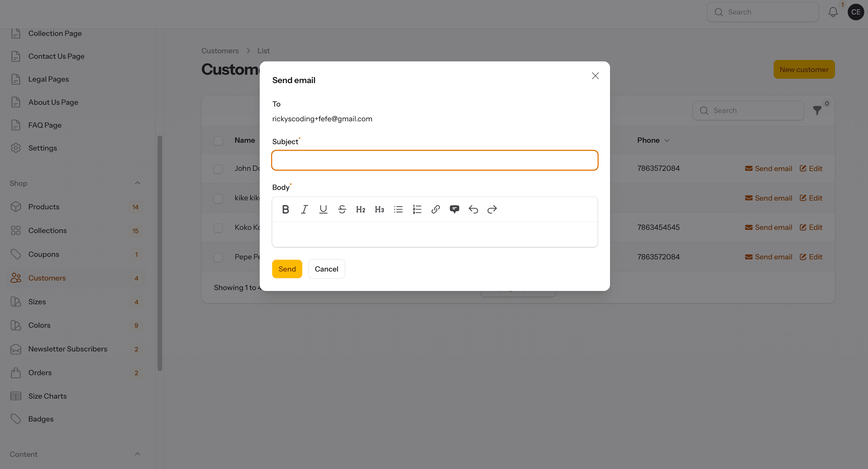Open the CE user avatar menu
The height and width of the screenshot is (469, 868).
(856, 12)
